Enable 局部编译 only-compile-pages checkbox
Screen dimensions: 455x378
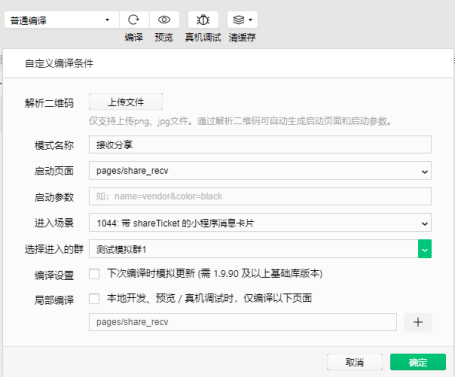click(94, 298)
